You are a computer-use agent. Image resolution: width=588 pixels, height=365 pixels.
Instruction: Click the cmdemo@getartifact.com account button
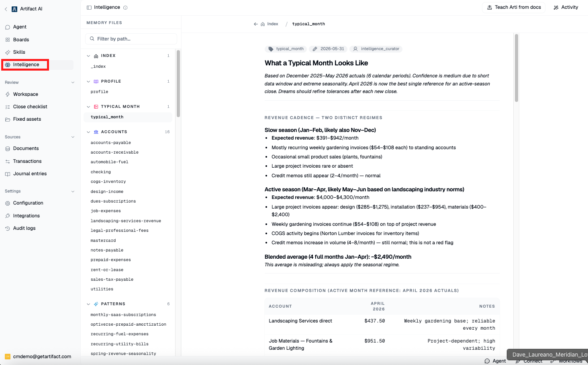click(x=39, y=357)
